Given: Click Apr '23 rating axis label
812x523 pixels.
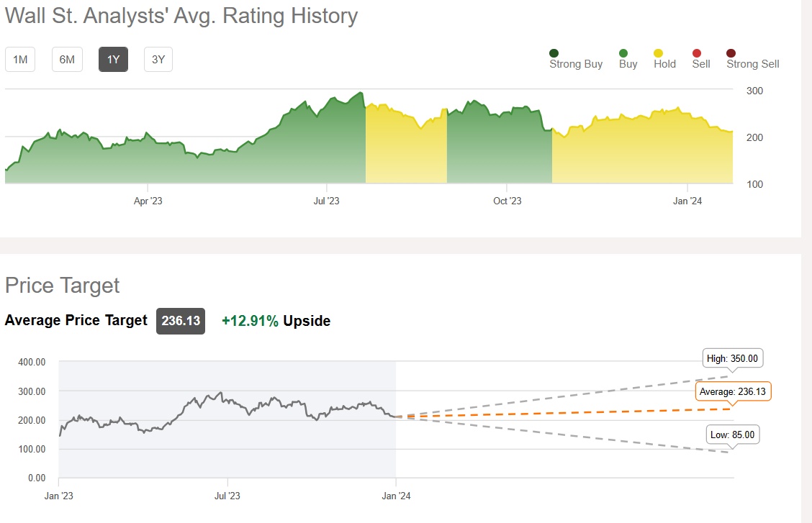Looking at the screenshot, I should tap(148, 201).
